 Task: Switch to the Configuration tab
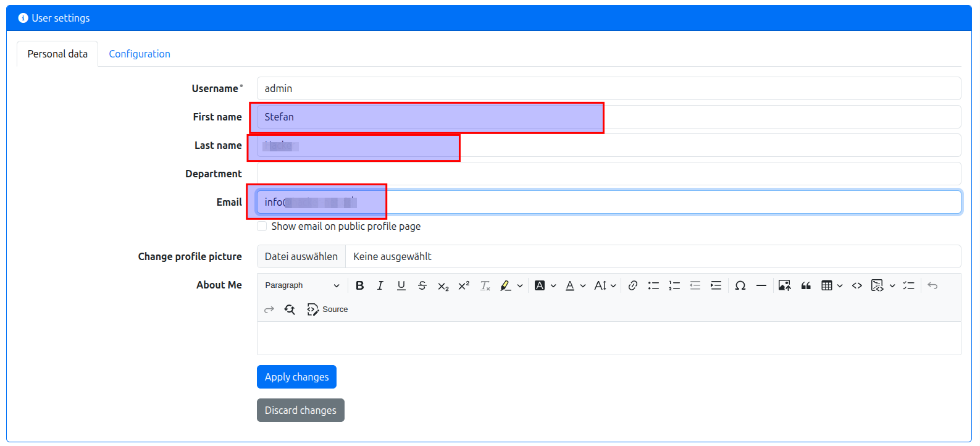(x=140, y=54)
